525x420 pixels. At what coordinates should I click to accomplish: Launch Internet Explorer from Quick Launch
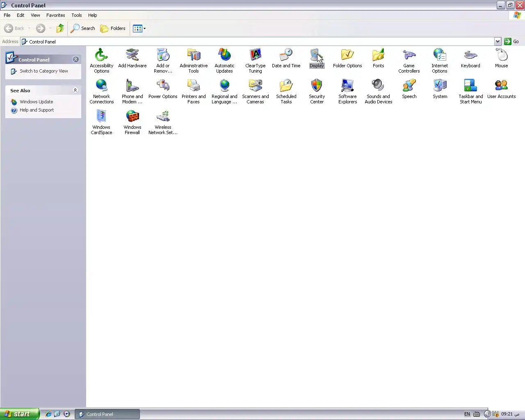click(x=48, y=414)
